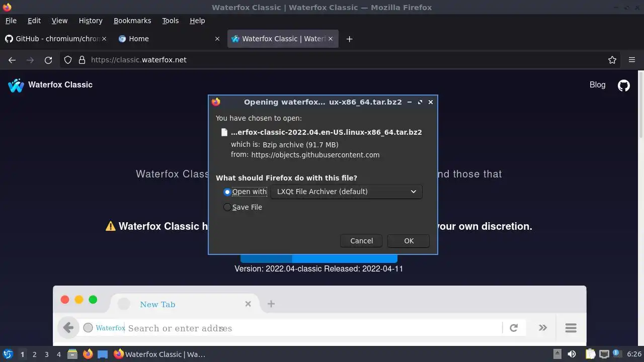Open the Firefox hamburger application menu
Viewport: 644px width, 362px height.
click(x=632, y=60)
